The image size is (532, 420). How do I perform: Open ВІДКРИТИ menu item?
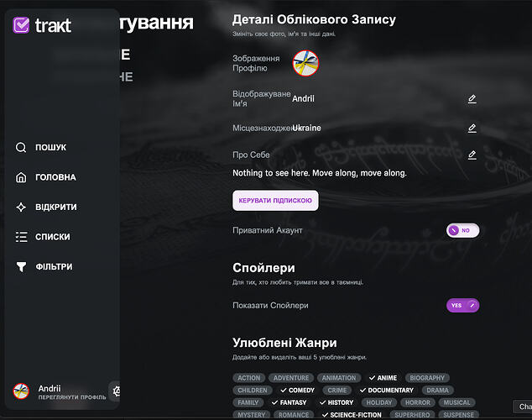[56, 207]
